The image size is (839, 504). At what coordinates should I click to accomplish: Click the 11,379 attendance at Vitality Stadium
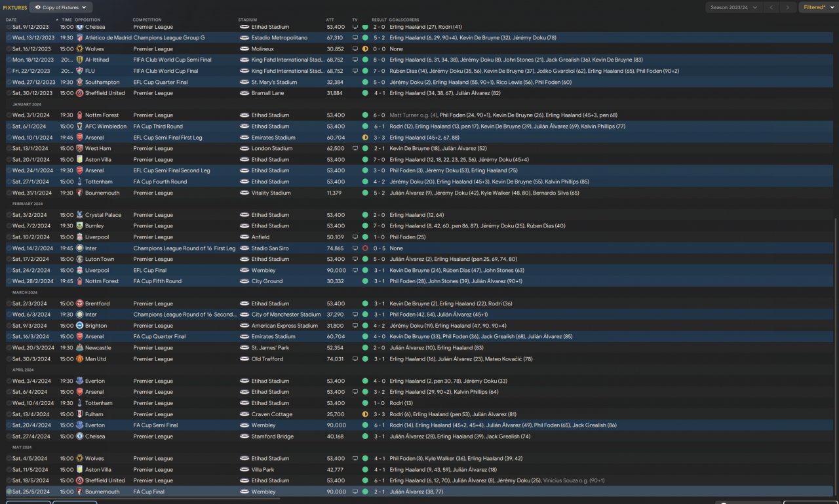coord(335,193)
